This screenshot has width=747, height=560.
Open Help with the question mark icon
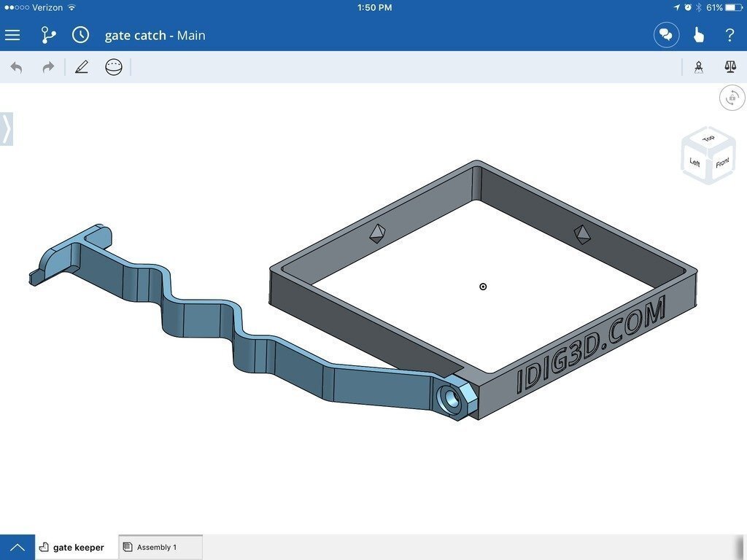(730, 35)
